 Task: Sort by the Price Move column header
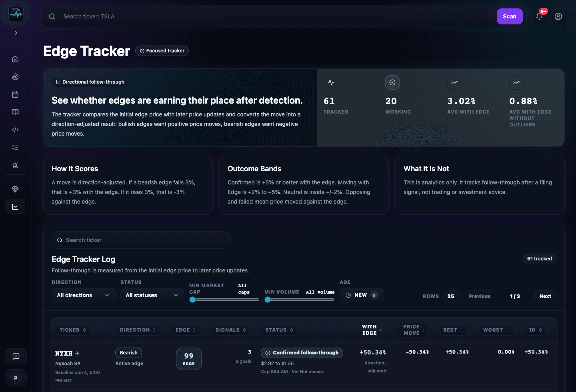pos(413,330)
